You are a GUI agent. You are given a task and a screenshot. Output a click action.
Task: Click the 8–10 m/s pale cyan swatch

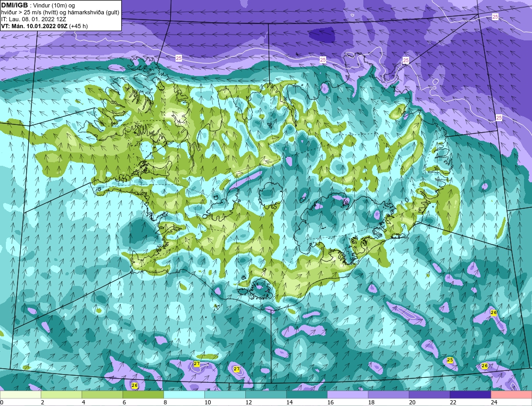click(184, 395)
